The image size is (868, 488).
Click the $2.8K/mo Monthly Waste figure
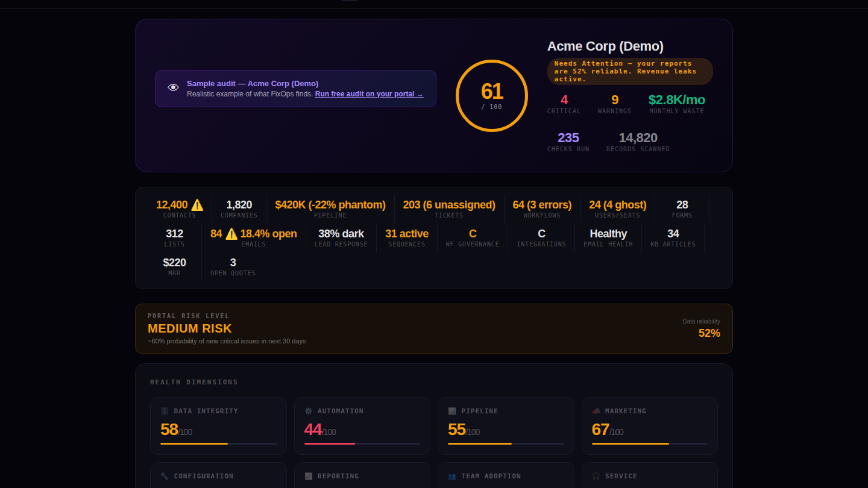tap(676, 100)
